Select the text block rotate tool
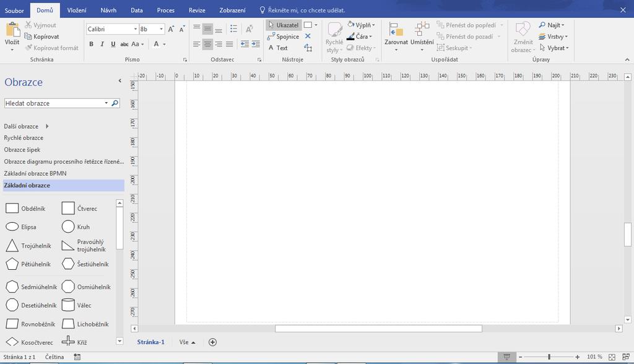This screenshot has width=634, height=364. tap(308, 48)
